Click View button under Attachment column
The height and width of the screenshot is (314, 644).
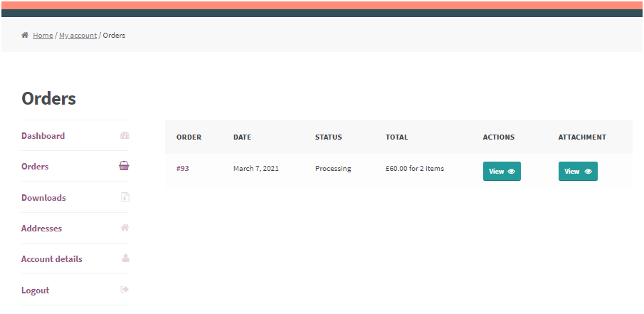click(578, 172)
